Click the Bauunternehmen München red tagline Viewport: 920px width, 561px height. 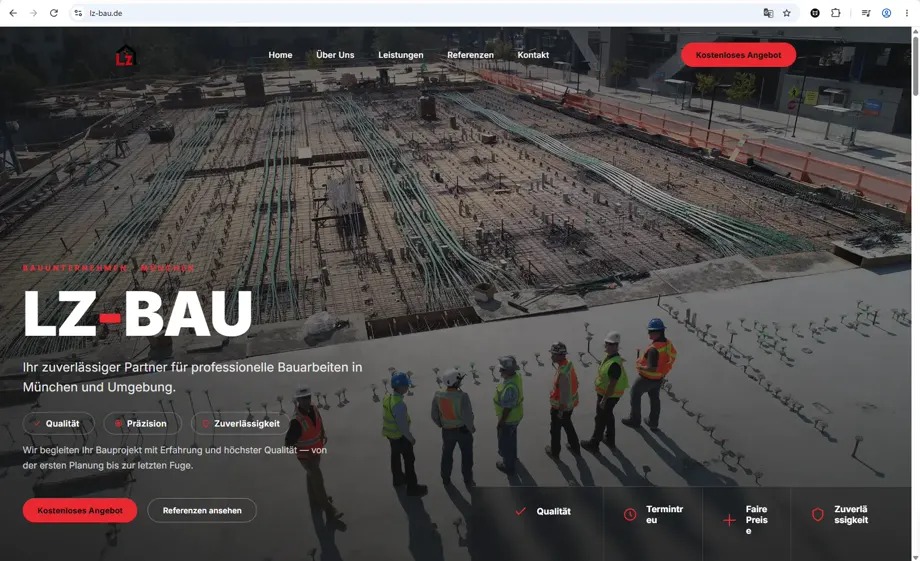(109, 268)
